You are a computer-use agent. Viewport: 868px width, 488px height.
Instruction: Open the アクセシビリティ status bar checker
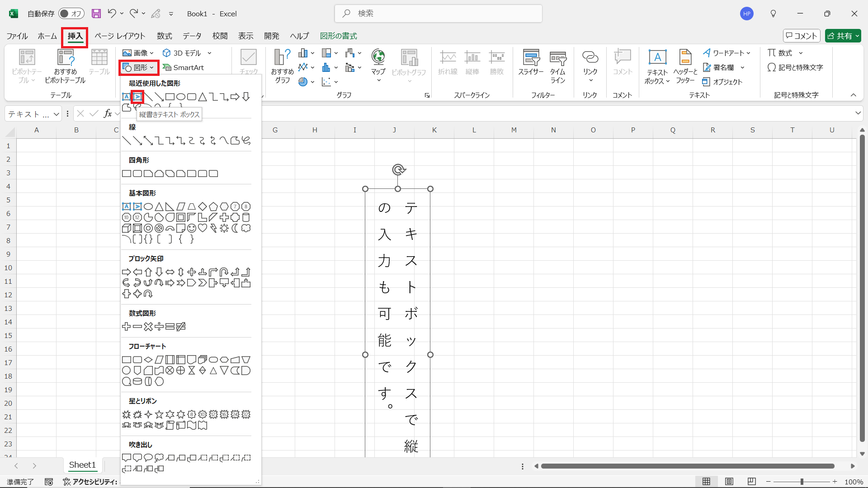pos(90,482)
